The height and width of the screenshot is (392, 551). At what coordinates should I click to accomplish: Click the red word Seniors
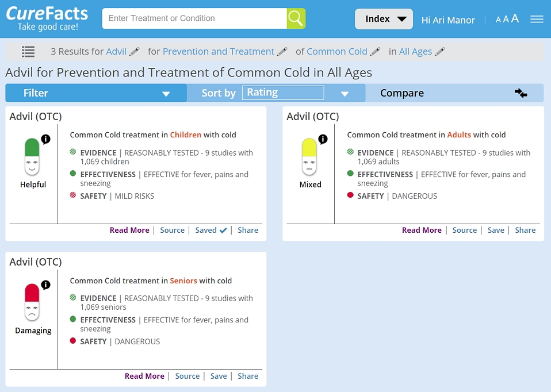(x=183, y=280)
